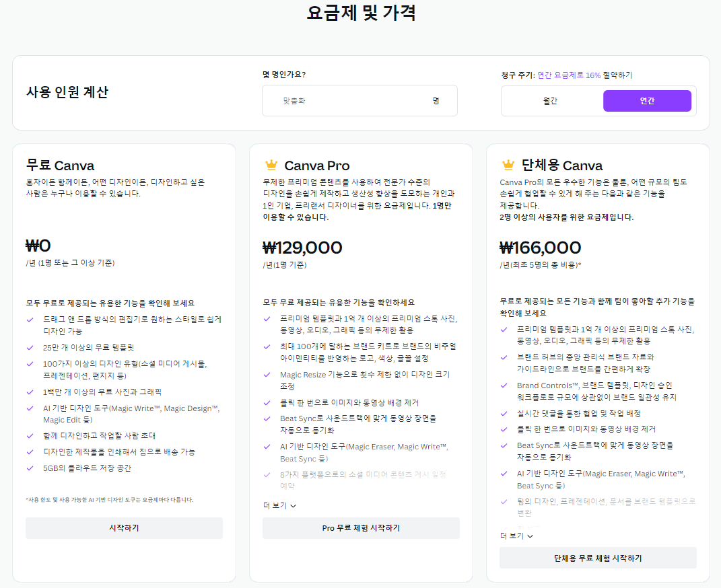
Task: Click Pro 무료 체험 시작하기 button
Action: click(361, 528)
